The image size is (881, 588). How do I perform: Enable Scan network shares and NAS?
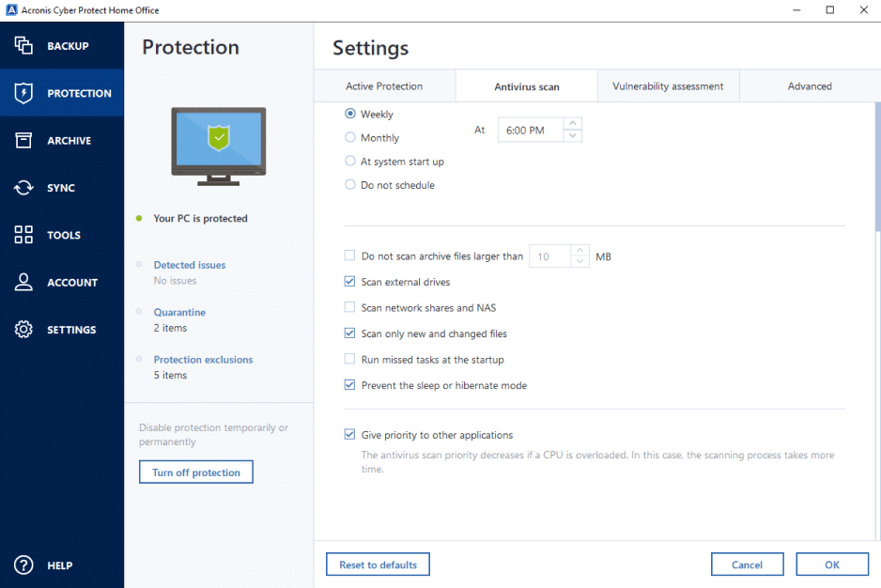(350, 307)
